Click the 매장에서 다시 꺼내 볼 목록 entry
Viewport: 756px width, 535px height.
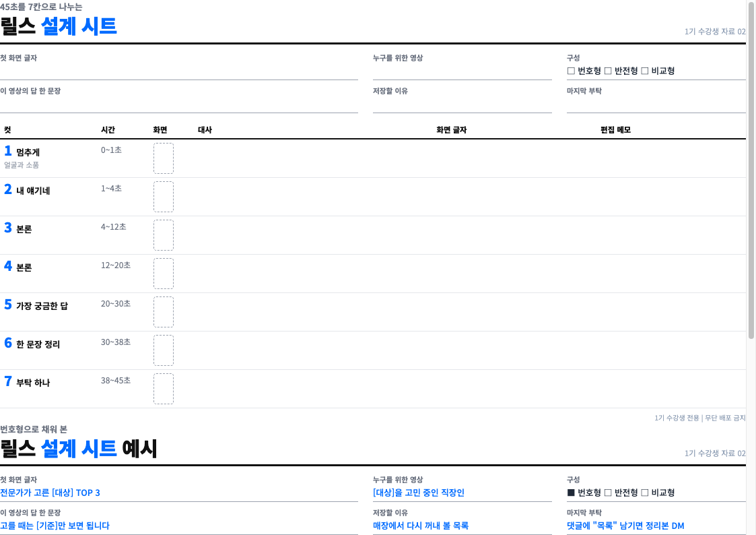(x=421, y=526)
